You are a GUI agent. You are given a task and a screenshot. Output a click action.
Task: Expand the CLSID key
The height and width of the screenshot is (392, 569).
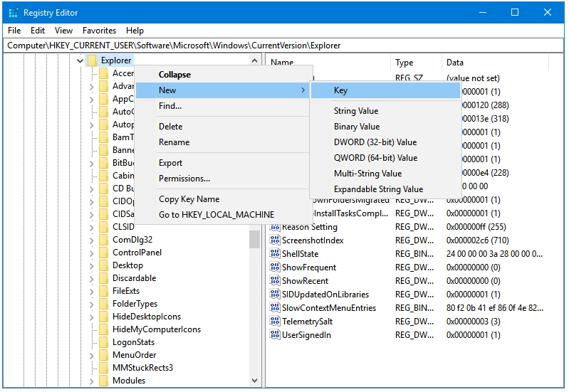[91, 228]
